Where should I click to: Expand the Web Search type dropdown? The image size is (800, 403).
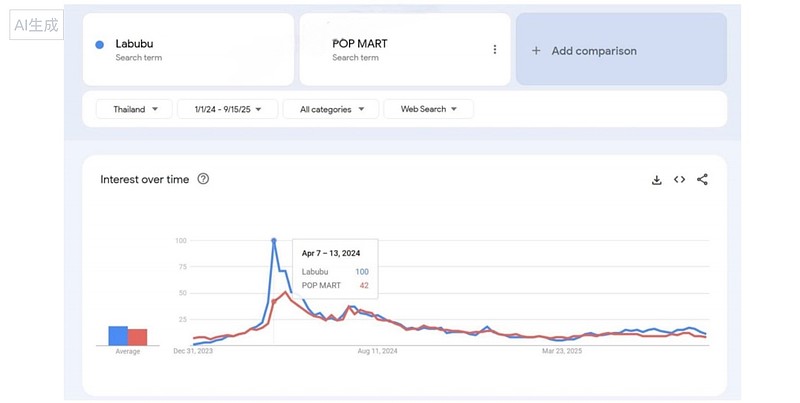pos(428,109)
